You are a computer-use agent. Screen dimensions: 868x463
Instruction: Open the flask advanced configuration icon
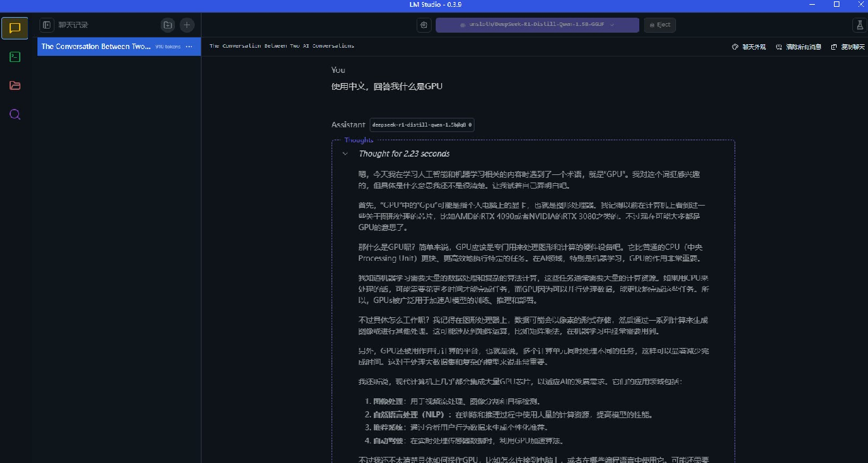[x=858, y=25]
